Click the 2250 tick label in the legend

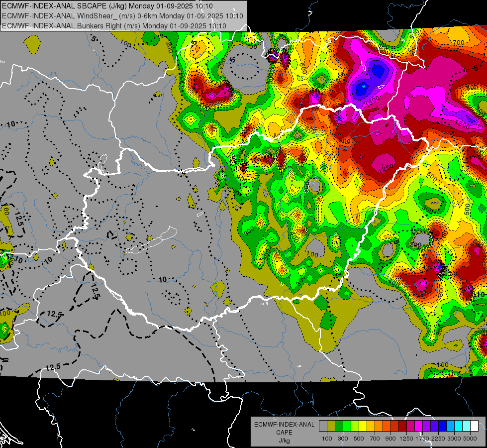(x=438, y=439)
